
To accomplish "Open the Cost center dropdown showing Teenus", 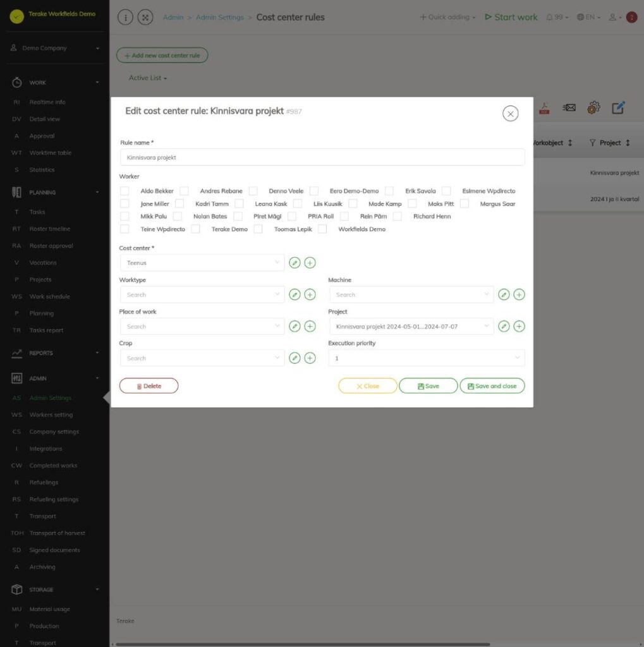I will pos(202,262).
